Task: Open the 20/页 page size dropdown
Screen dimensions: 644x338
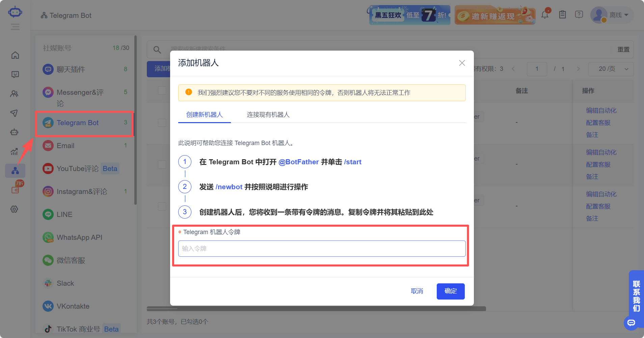Action: pyautogui.click(x=611, y=69)
